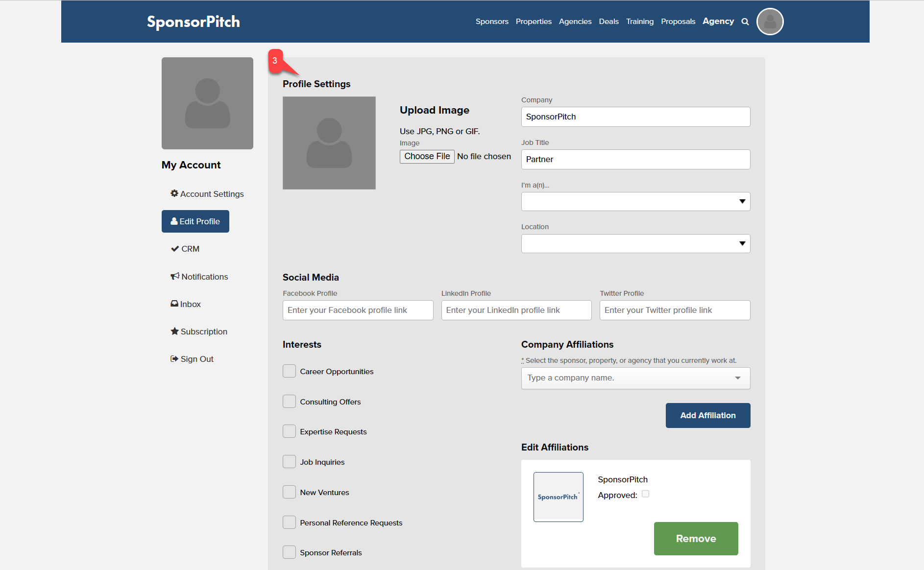Viewport: 924px width, 570px height.
Task: Select the Edit Profile sidebar button
Action: [195, 221]
